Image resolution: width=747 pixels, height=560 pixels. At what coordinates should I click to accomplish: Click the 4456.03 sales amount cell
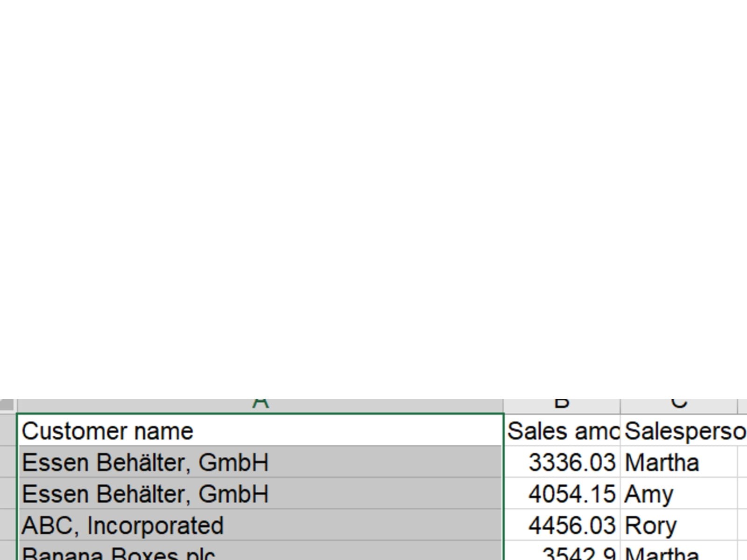[562, 525]
